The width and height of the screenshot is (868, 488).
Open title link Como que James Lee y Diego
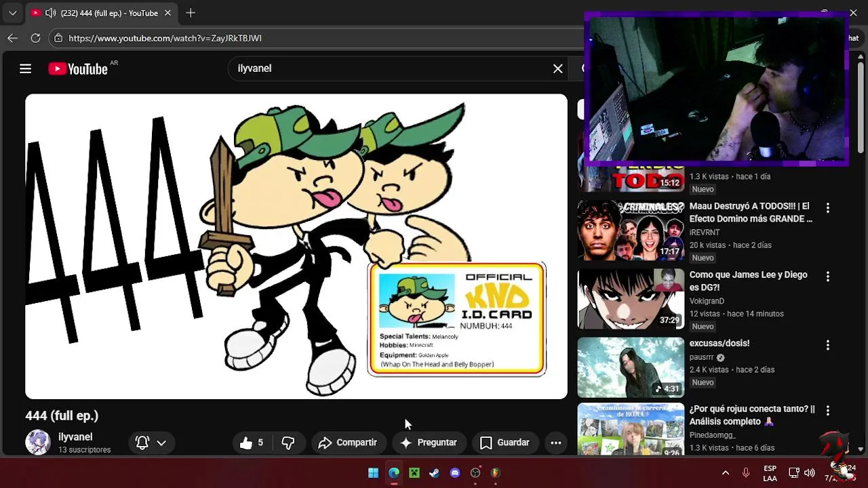point(748,281)
